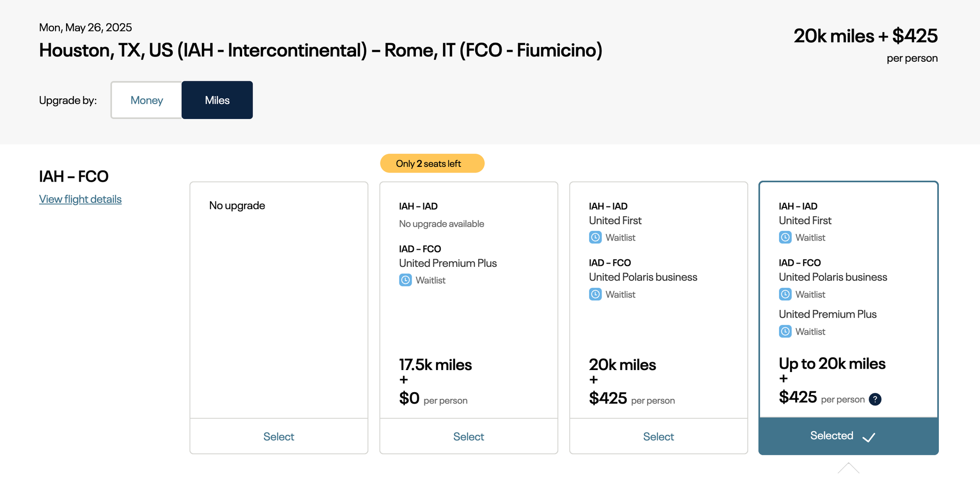
Task: Click the 20k miles + $425 total in header
Action: click(866, 36)
